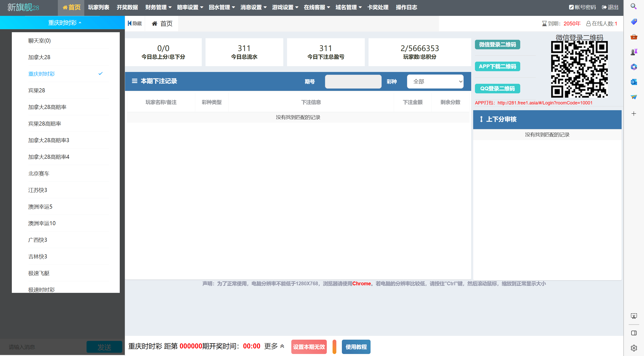Click the screenshot capture icon in sidebar
This screenshot has width=644, height=356.
(634, 316)
